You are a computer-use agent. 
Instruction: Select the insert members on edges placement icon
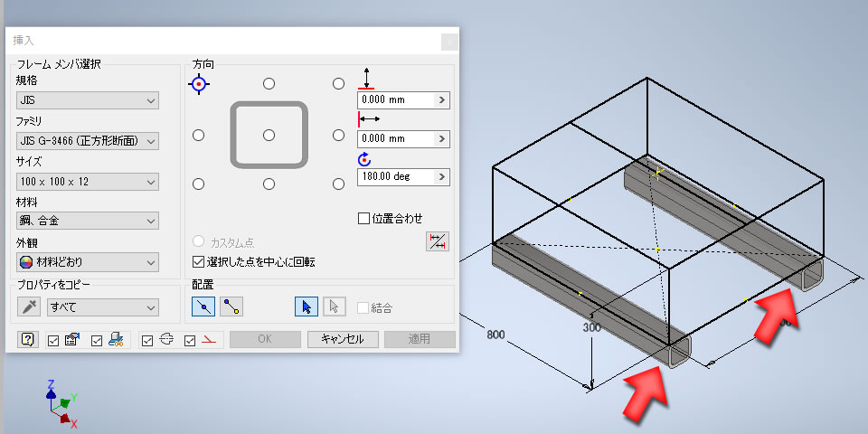pos(203,307)
